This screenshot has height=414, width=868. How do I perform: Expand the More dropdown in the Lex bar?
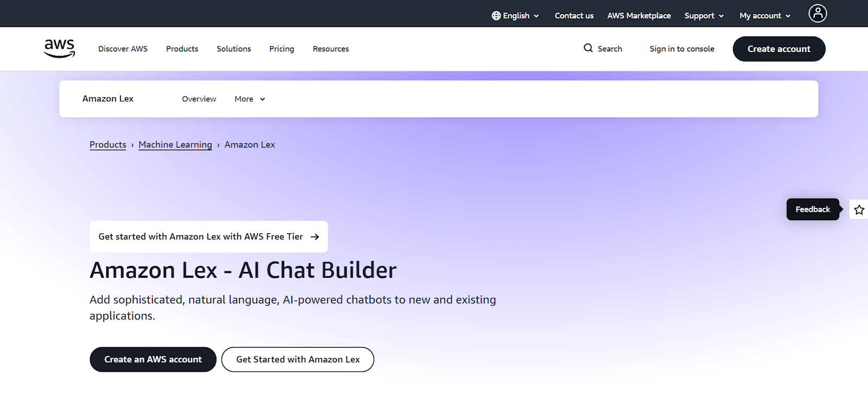[250, 99]
